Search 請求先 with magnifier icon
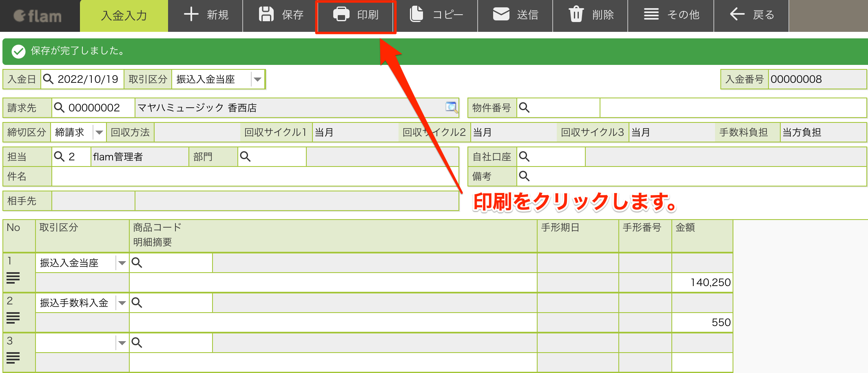868x373 pixels. [59, 108]
